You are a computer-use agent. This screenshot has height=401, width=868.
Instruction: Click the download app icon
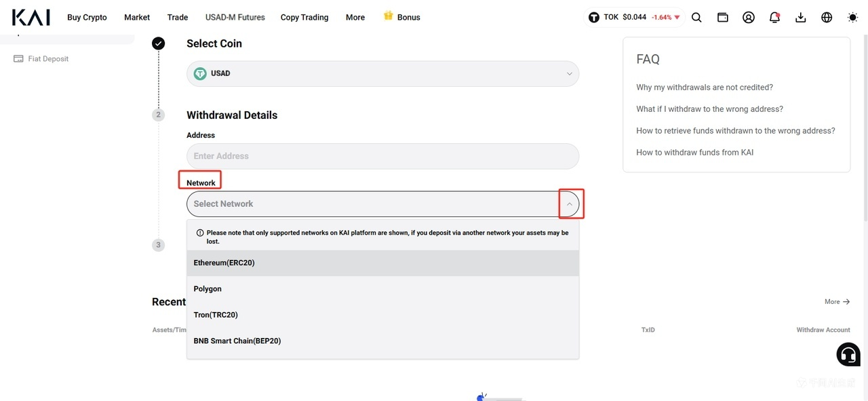(x=801, y=18)
